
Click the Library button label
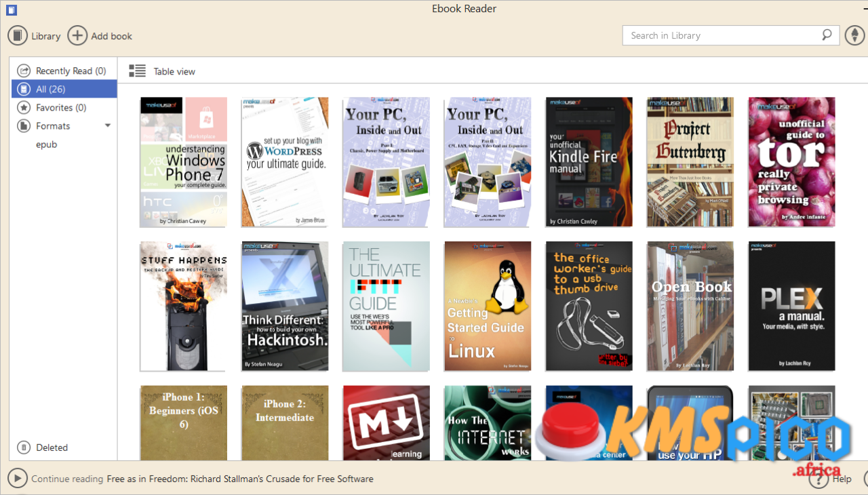coord(46,36)
